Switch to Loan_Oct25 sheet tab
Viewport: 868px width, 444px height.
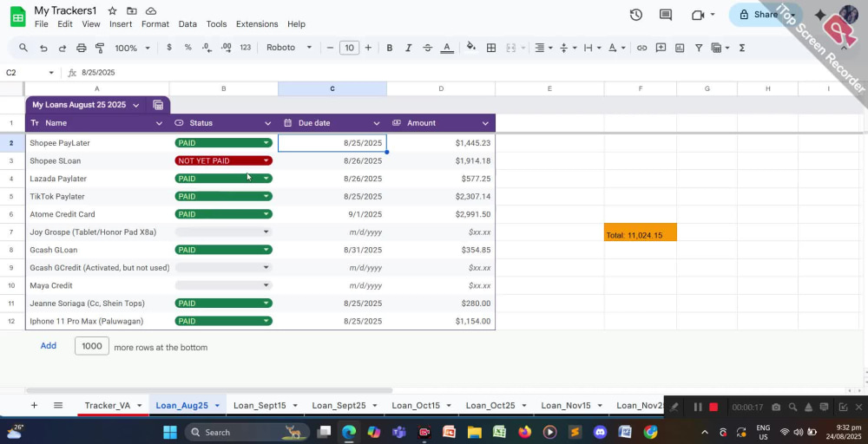click(x=490, y=405)
